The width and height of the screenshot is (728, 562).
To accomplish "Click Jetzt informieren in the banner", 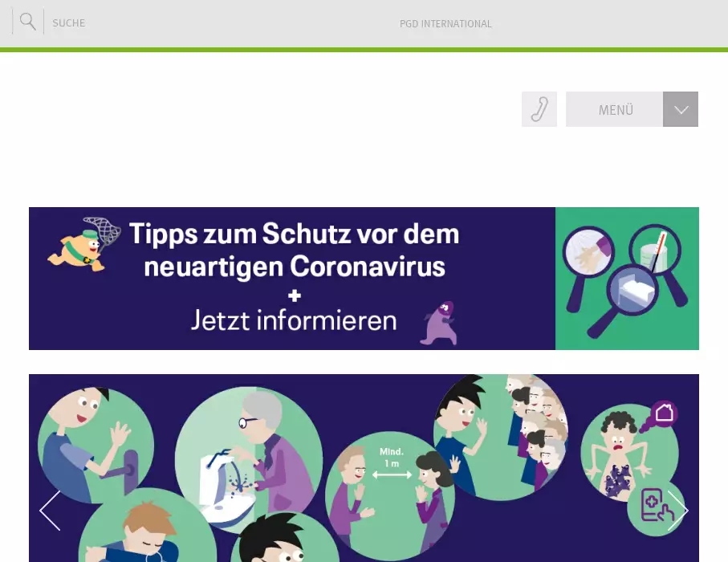I will [x=294, y=320].
